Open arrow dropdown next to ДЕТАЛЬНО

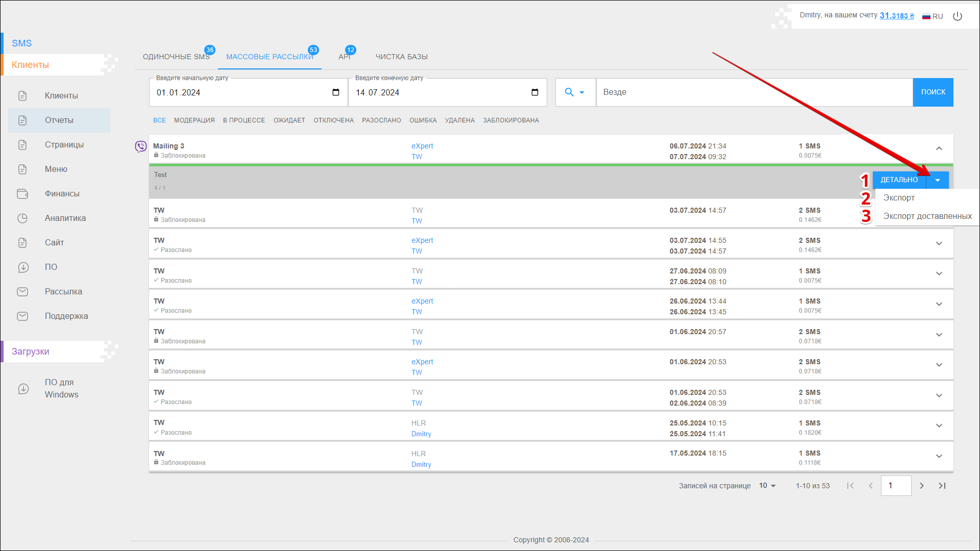938,180
